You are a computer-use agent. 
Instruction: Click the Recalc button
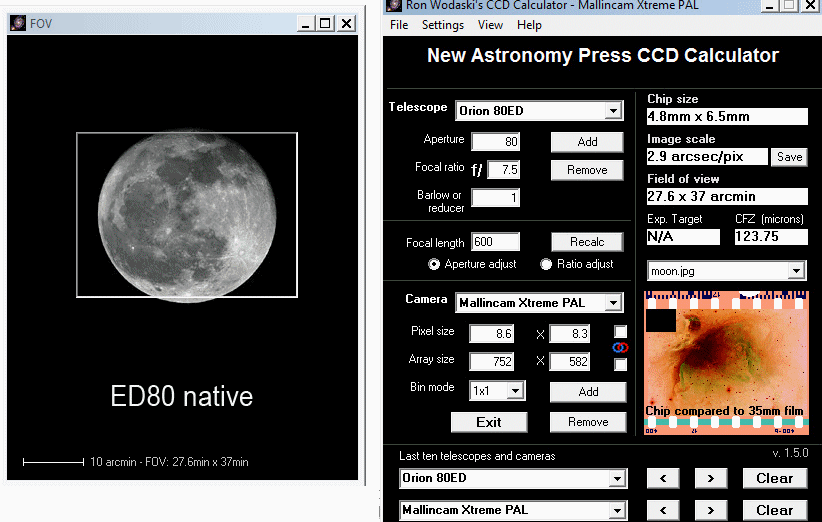click(x=587, y=242)
